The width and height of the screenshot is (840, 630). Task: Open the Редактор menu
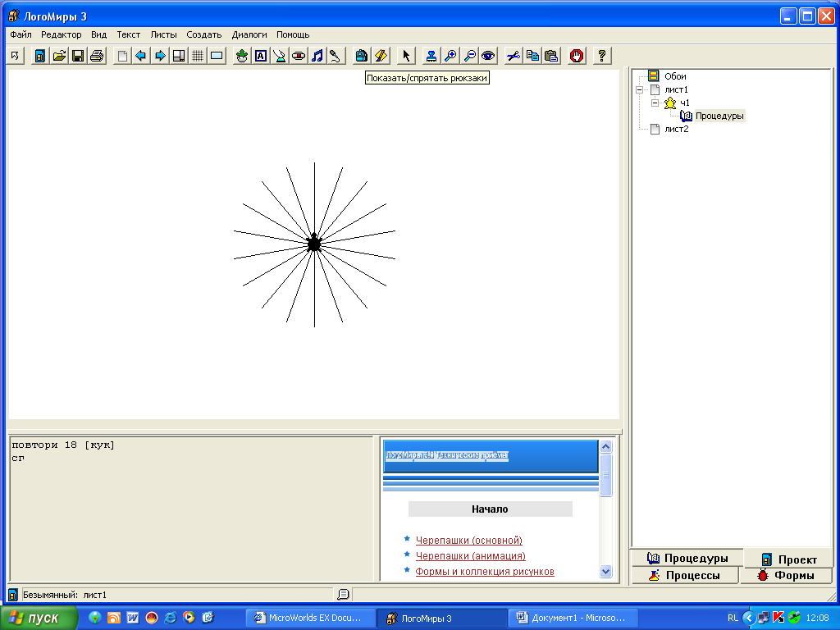[61, 34]
